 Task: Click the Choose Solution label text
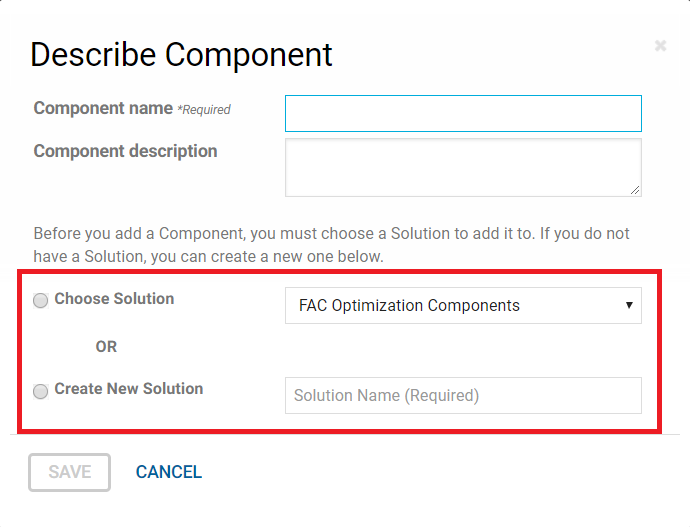coord(114,299)
